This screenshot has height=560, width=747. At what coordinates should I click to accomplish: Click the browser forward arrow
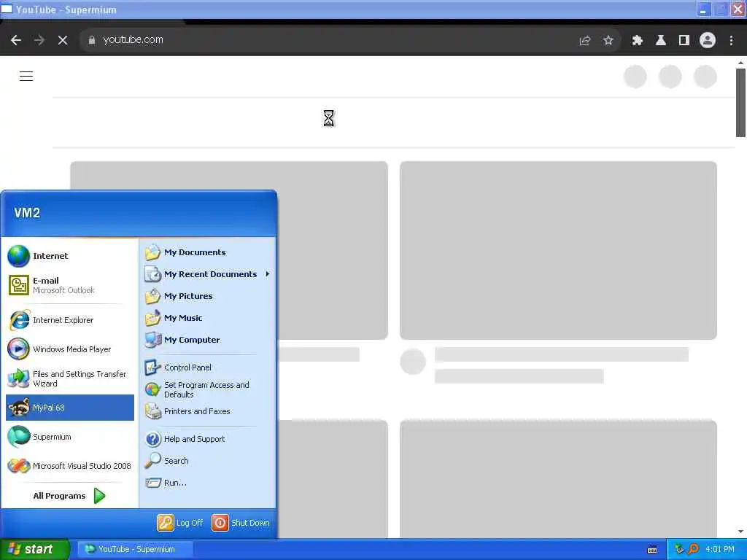(x=39, y=41)
